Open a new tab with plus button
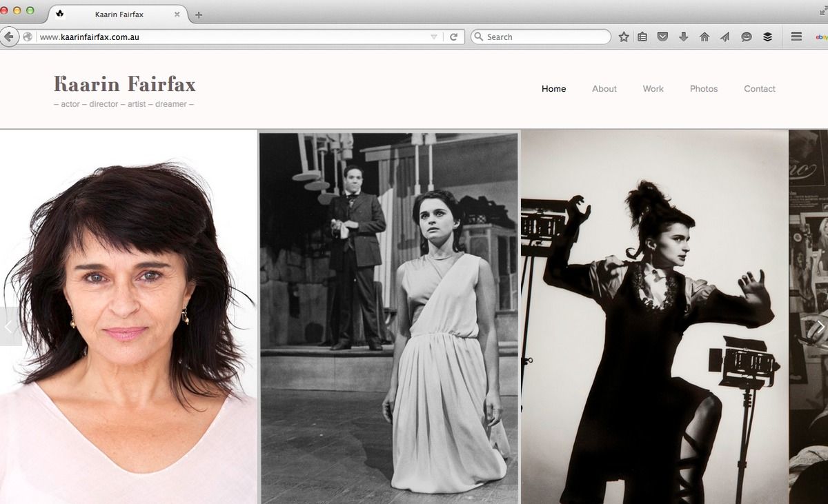 [x=199, y=14]
